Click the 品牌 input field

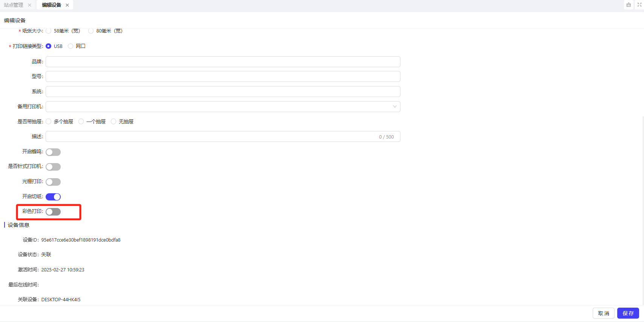(222, 62)
